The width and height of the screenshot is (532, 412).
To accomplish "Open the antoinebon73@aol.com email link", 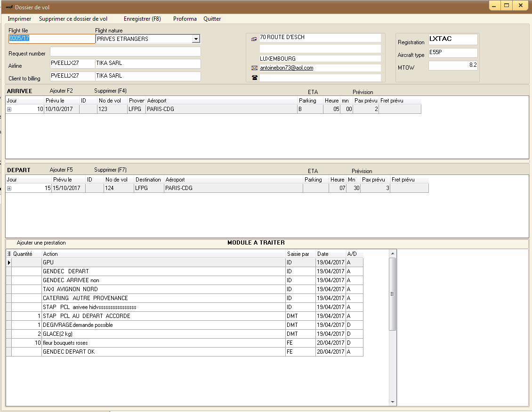I will (x=286, y=68).
